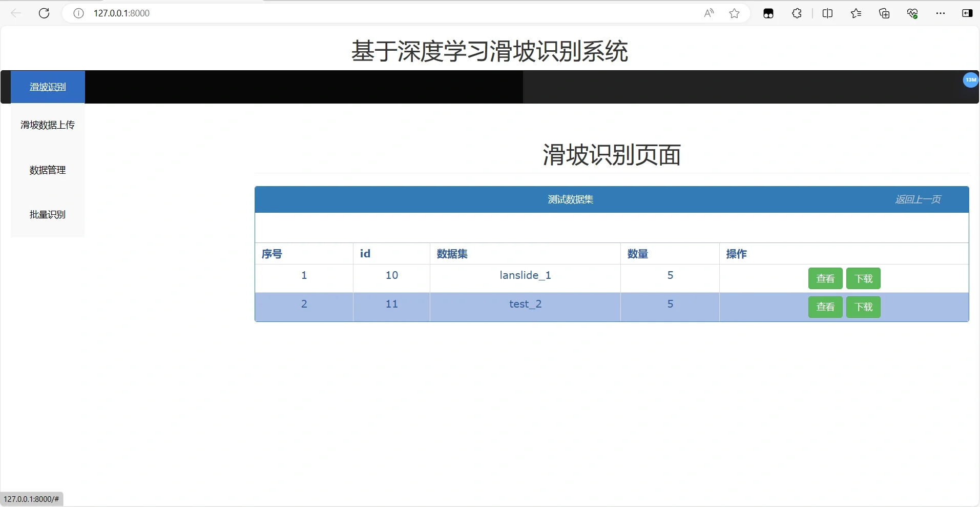Screen dimensions: 980x507
Task: Click the back navigation arrow
Action: point(15,13)
